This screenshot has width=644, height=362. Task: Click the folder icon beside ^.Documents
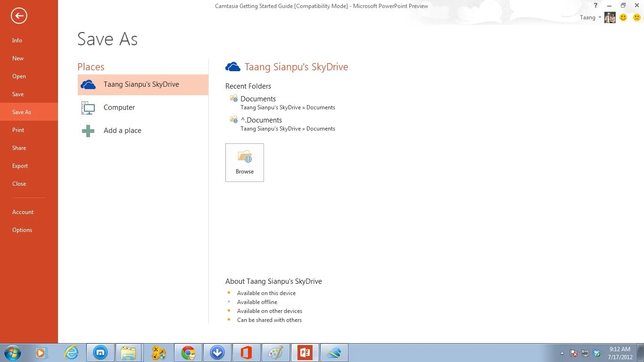tap(234, 120)
